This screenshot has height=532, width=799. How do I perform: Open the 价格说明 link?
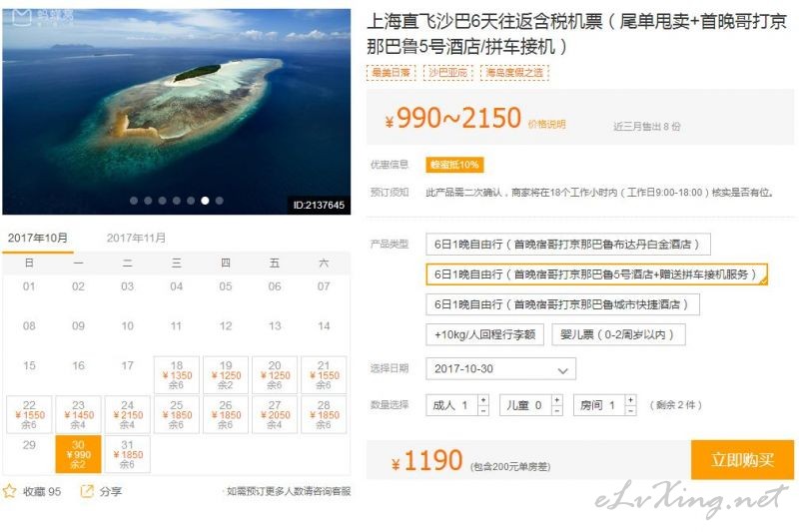click(546, 124)
